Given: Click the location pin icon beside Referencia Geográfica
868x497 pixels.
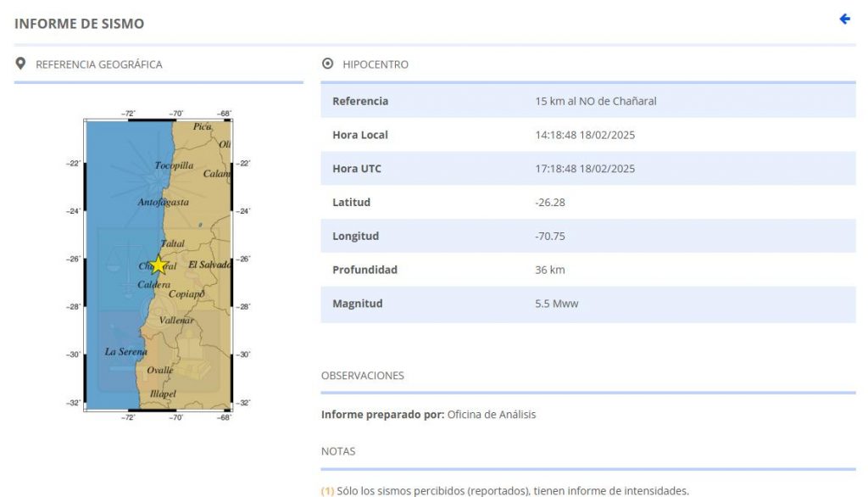Looking at the screenshot, I should pos(20,64).
